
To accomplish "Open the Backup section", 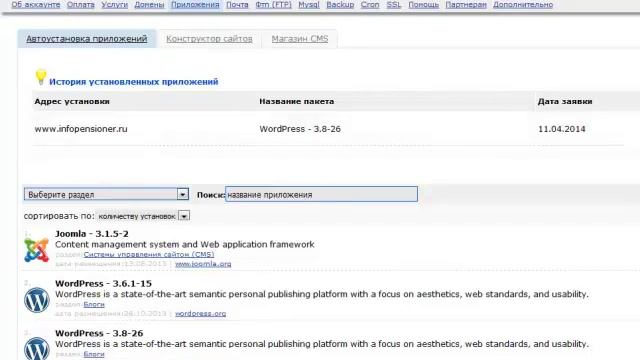I will coord(340,5).
